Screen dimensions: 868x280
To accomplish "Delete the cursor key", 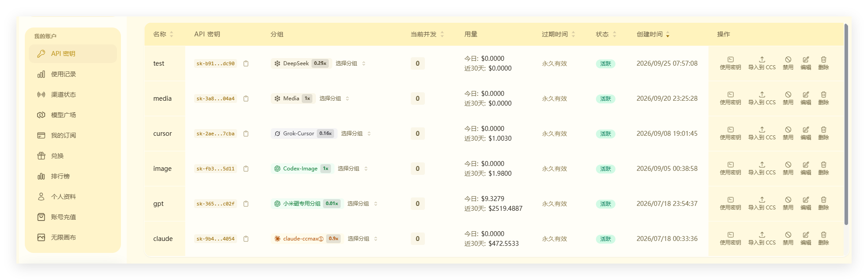I will (823, 134).
